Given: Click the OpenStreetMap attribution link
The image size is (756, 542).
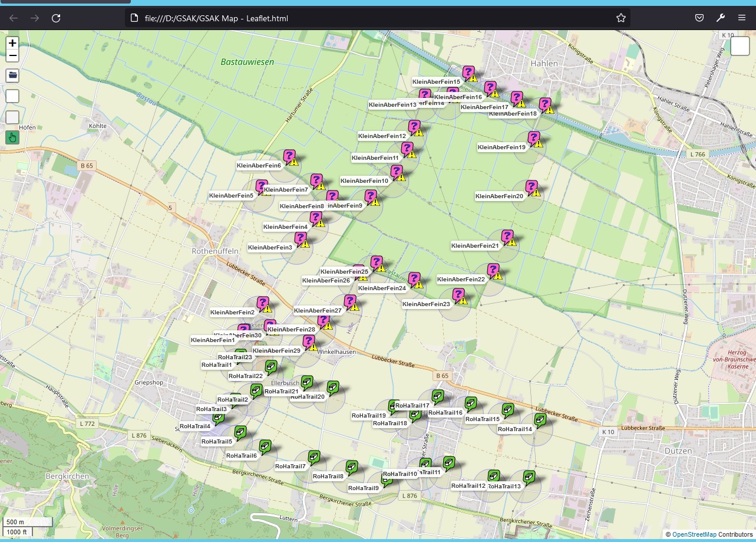Looking at the screenshot, I should click(x=694, y=534).
